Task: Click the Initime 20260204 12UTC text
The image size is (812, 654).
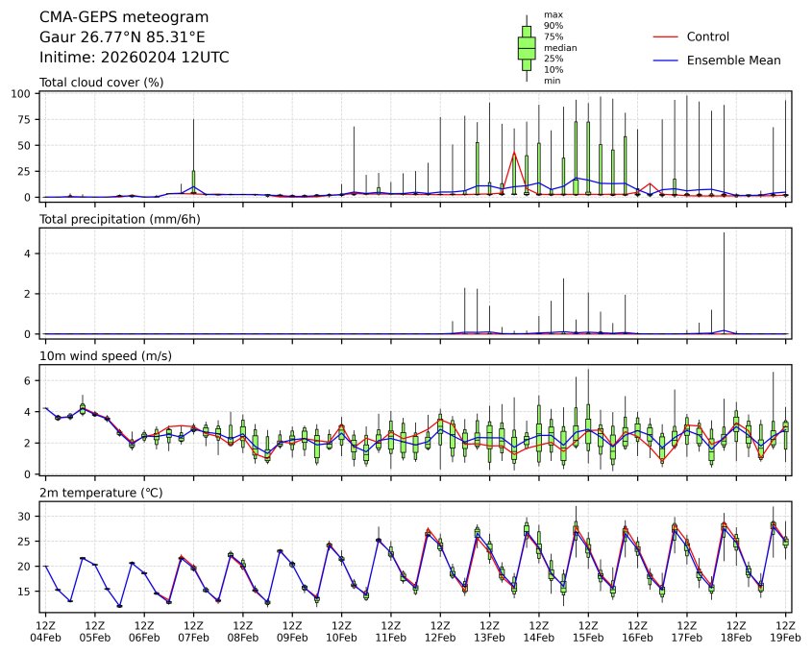Action: click(134, 58)
